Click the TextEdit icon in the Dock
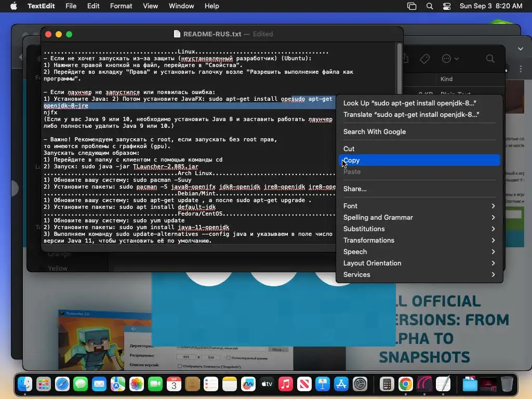The height and width of the screenshot is (399, 532). [x=443, y=384]
